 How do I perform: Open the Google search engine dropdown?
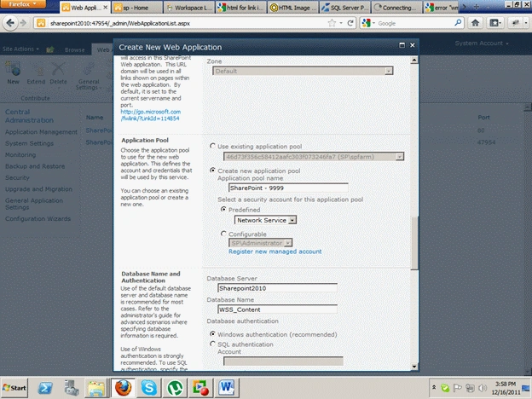coord(368,23)
